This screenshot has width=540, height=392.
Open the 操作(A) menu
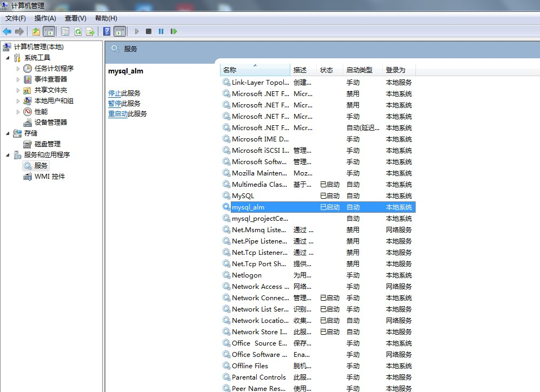point(45,18)
